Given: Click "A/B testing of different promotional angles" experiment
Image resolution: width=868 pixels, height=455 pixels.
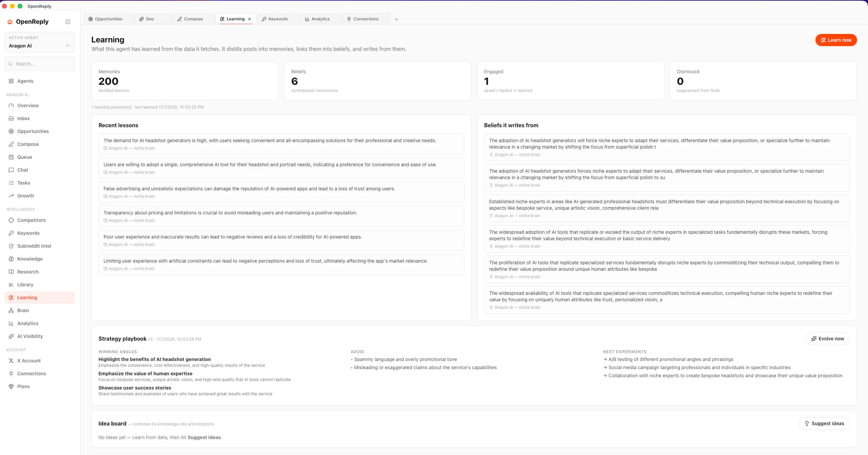Looking at the screenshot, I should [668, 359].
